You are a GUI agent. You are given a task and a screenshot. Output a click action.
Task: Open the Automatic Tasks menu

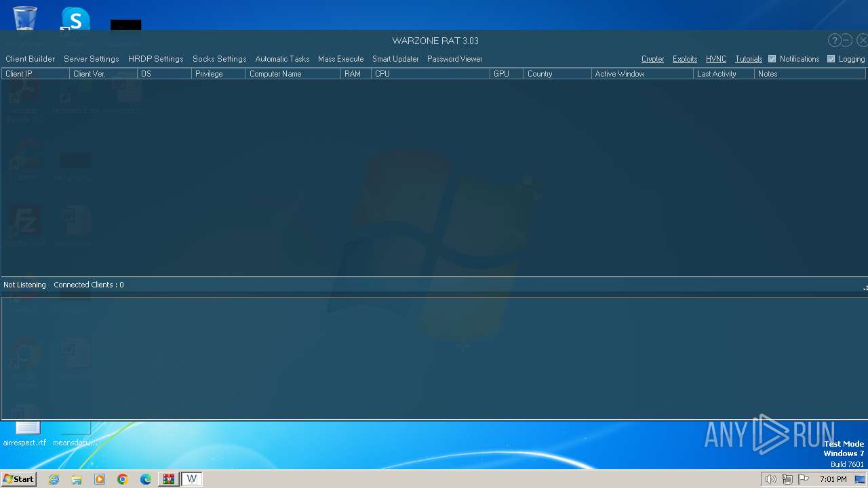[x=282, y=59]
